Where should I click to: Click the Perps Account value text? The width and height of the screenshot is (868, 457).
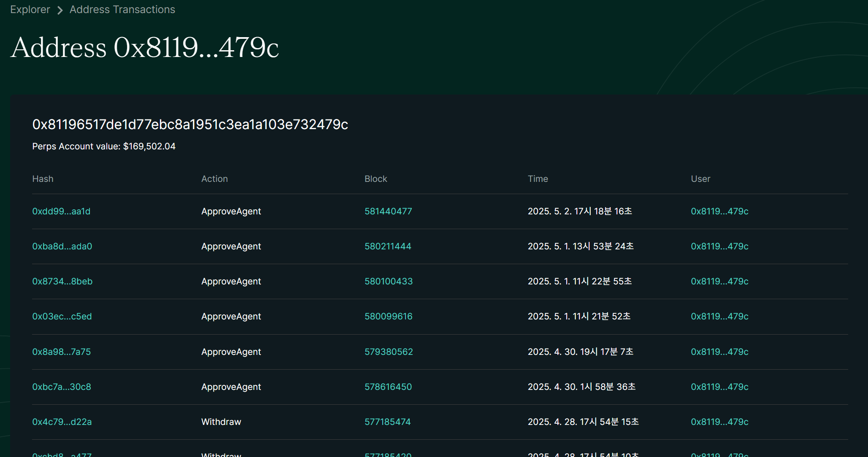click(104, 146)
